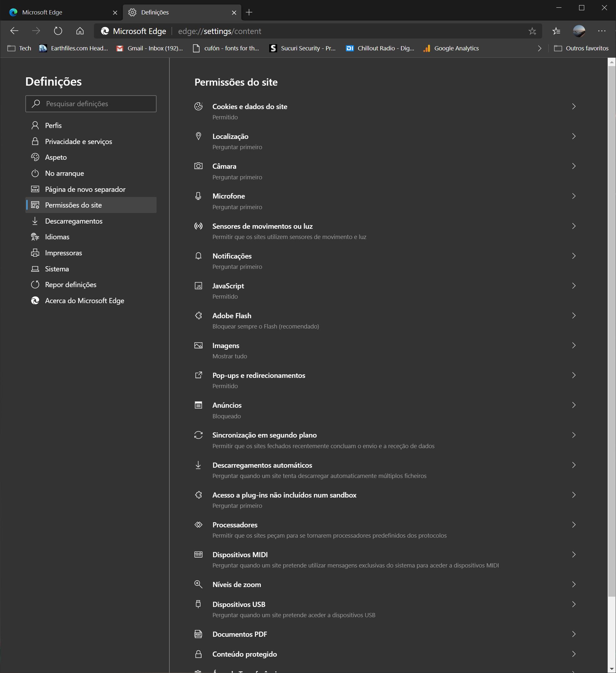Switch to the Microsoft Edge tab
Image resolution: width=616 pixels, height=673 pixels.
click(60, 13)
